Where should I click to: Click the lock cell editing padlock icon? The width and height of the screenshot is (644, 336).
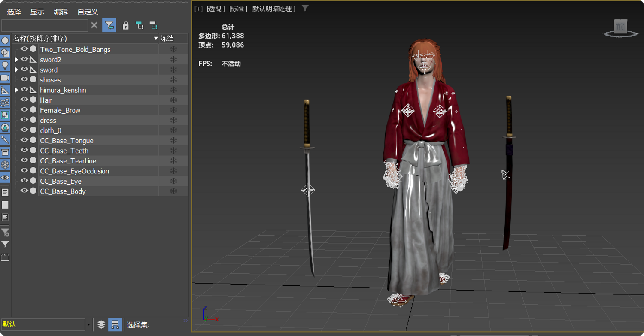pyautogui.click(x=125, y=25)
